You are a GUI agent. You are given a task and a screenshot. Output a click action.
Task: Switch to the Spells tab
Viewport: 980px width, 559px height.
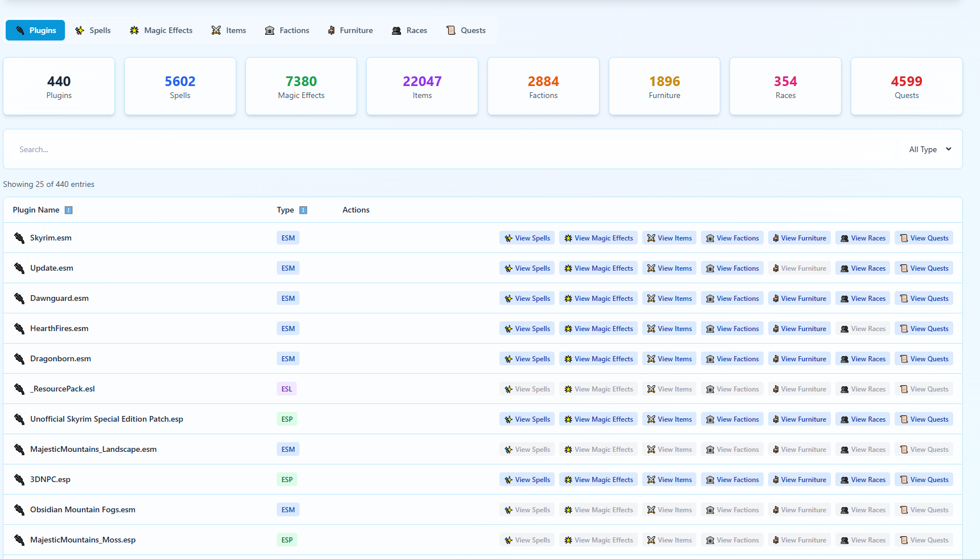pos(93,30)
